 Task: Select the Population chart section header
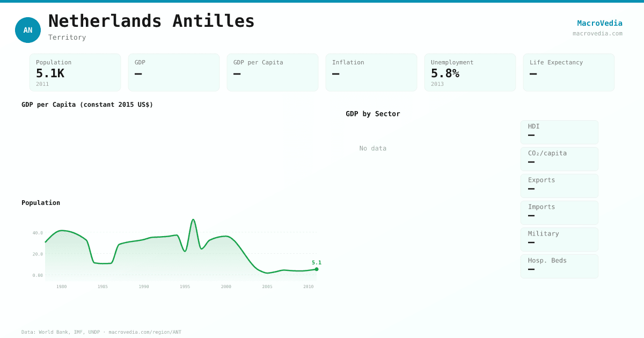click(x=41, y=203)
